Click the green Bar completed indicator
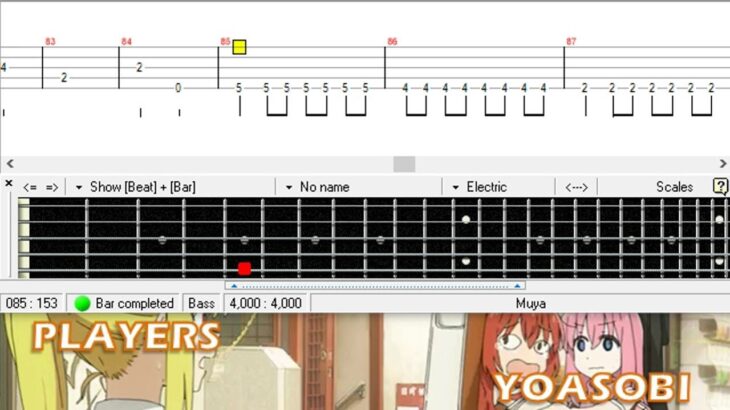This screenshot has width=730, height=410. (82, 303)
